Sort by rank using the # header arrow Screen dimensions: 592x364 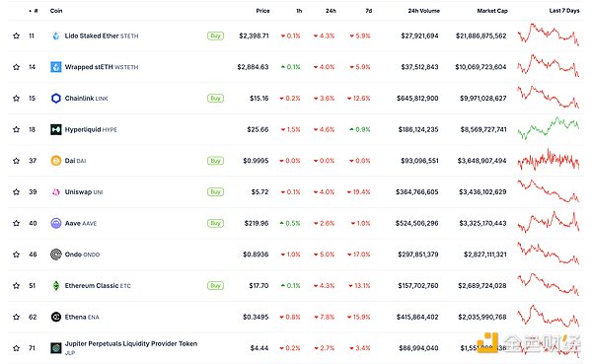(34, 11)
